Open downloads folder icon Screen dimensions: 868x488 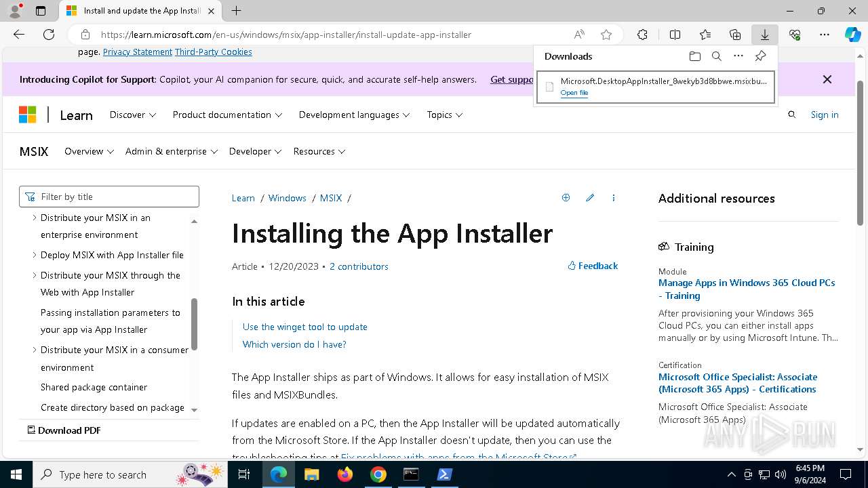[x=694, y=56]
